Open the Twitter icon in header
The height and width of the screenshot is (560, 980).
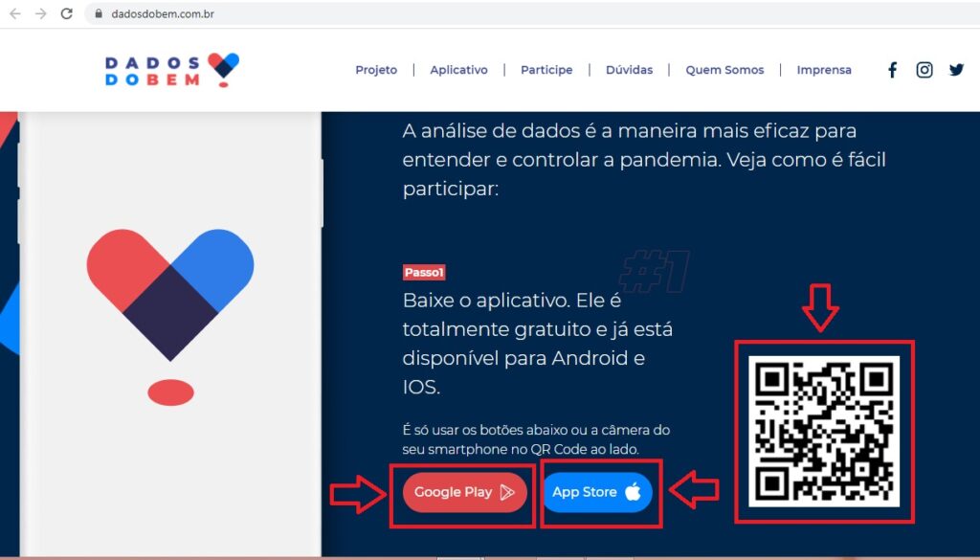pos(956,70)
